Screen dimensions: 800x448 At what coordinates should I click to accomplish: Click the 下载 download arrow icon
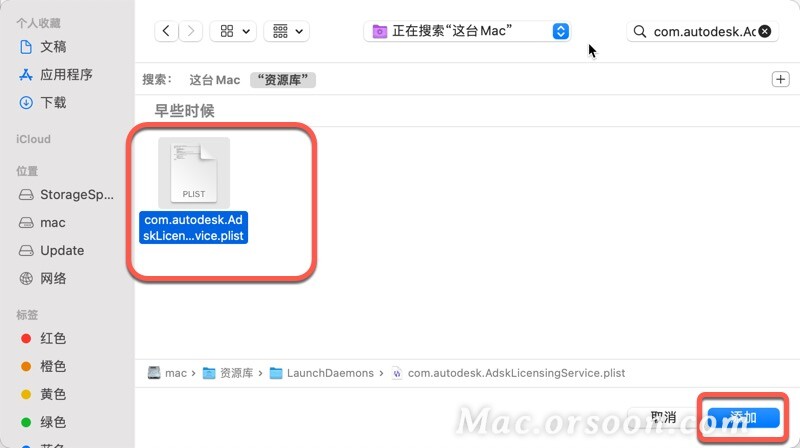pos(26,103)
